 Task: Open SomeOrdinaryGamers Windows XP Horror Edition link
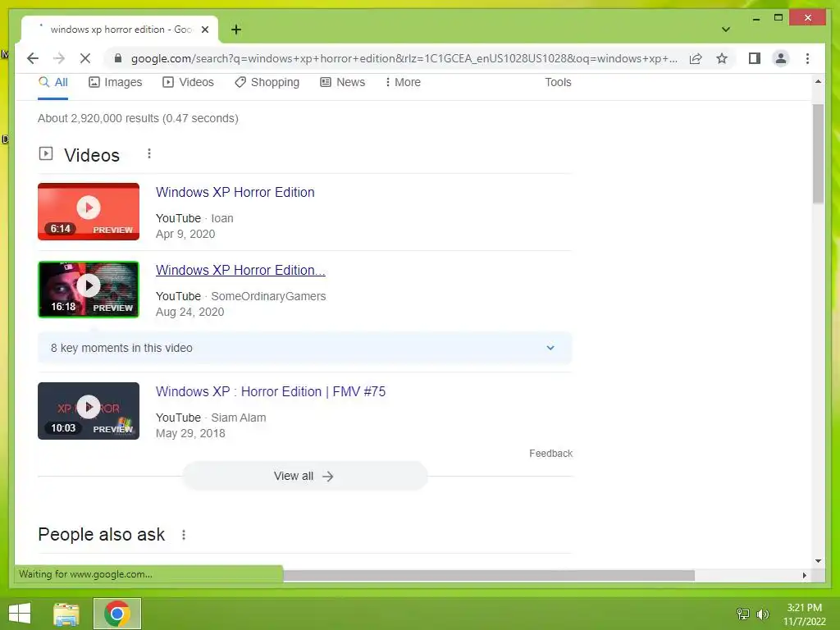click(240, 270)
